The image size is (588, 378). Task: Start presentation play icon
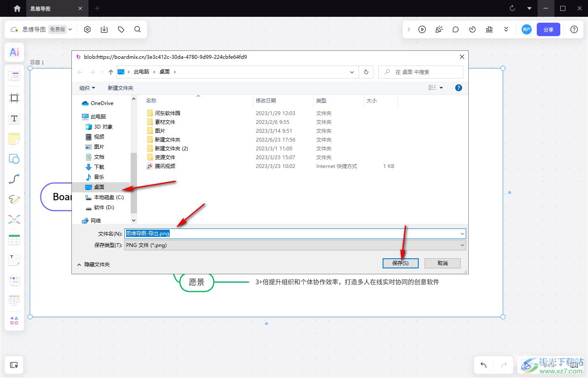tap(422, 29)
